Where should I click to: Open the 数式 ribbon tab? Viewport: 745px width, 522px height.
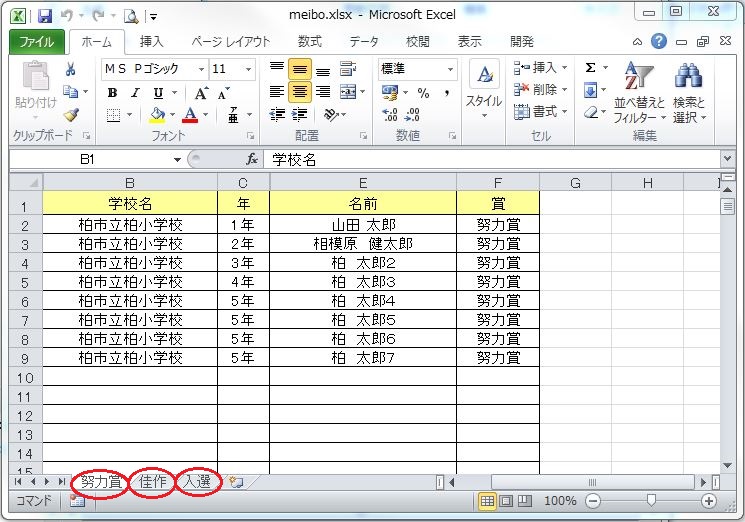pos(309,42)
